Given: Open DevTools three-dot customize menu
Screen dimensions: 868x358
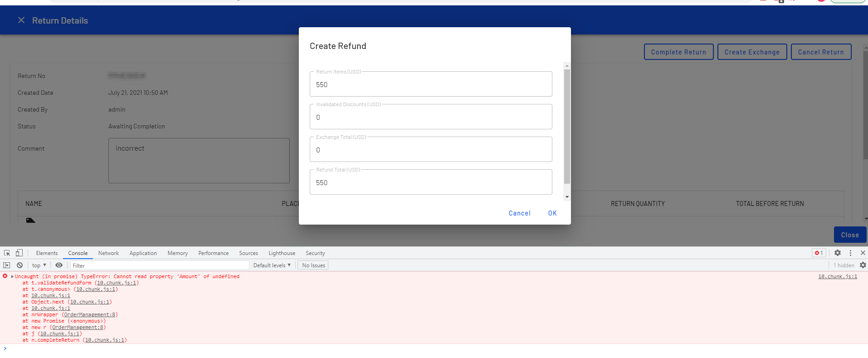Looking at the screenshot, I should (x=850, y=253).
